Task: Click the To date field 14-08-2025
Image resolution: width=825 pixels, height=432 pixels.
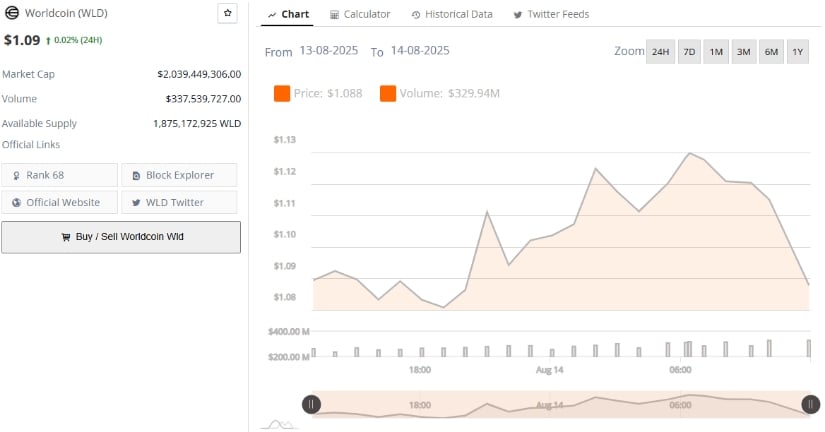Action: point(420,51)
